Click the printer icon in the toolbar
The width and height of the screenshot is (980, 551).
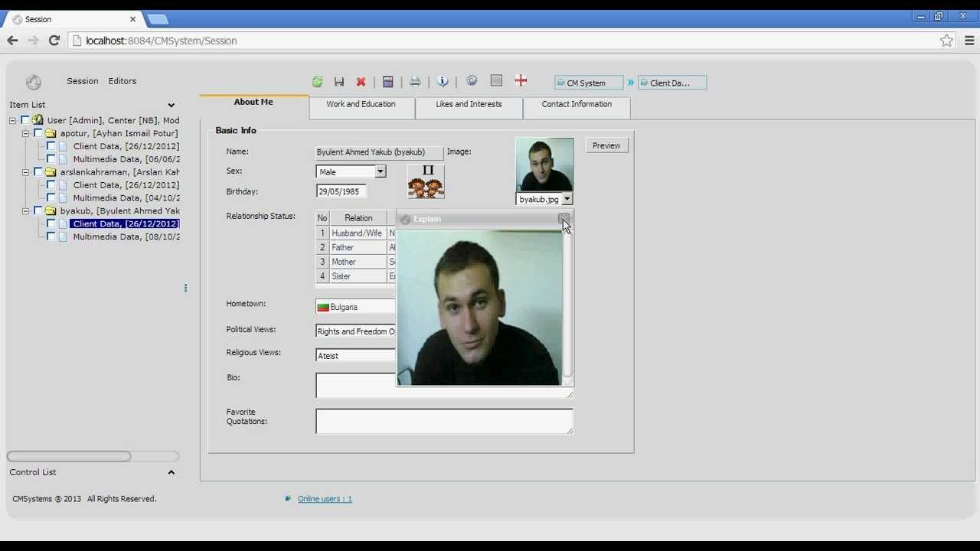415,82
